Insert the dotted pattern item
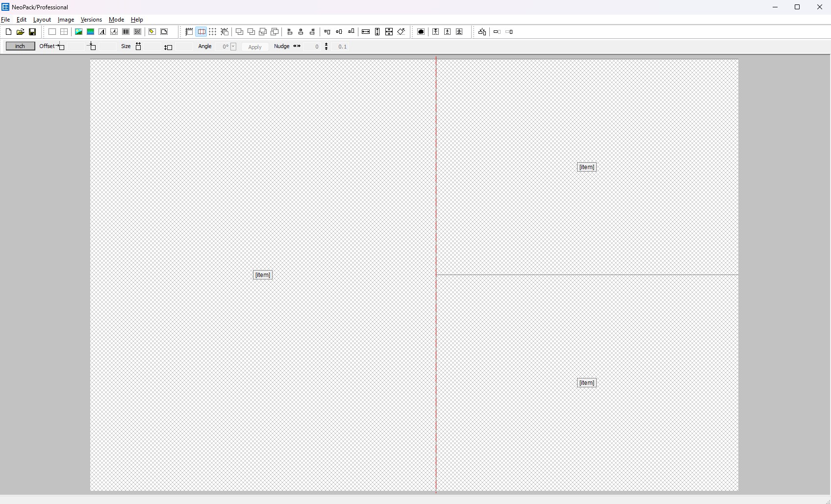Screen dimensions: 831x504 [x=138, y=32]
